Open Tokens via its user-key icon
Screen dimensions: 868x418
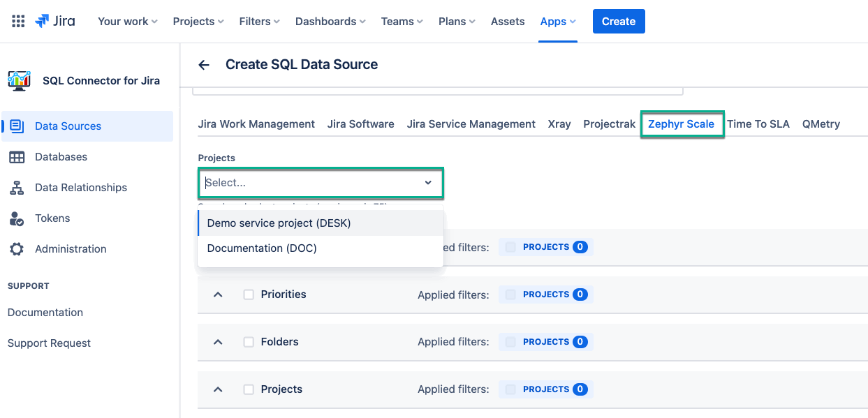tap(17, 218)
